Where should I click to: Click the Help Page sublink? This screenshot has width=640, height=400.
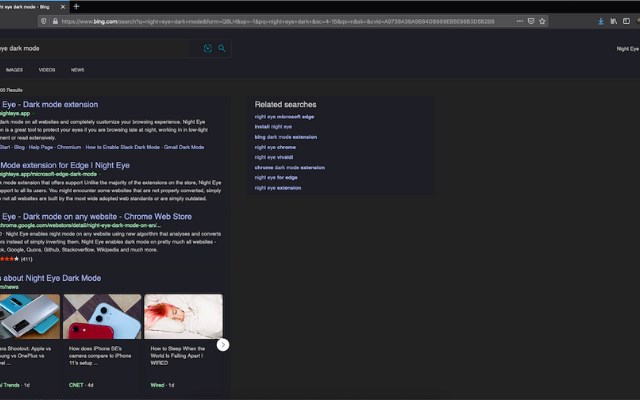pos(41,147)
